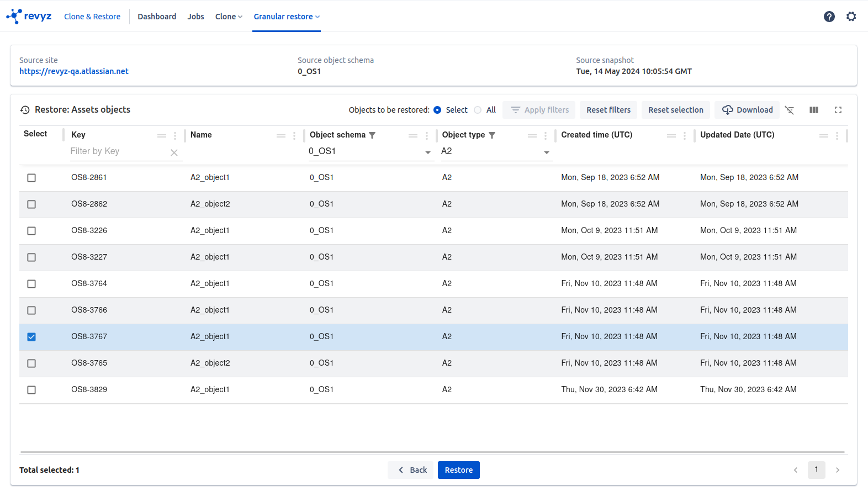The height and width of the screenshot is (496, 868).
Task: Click the Apply filters button
Action: [539, 110]
